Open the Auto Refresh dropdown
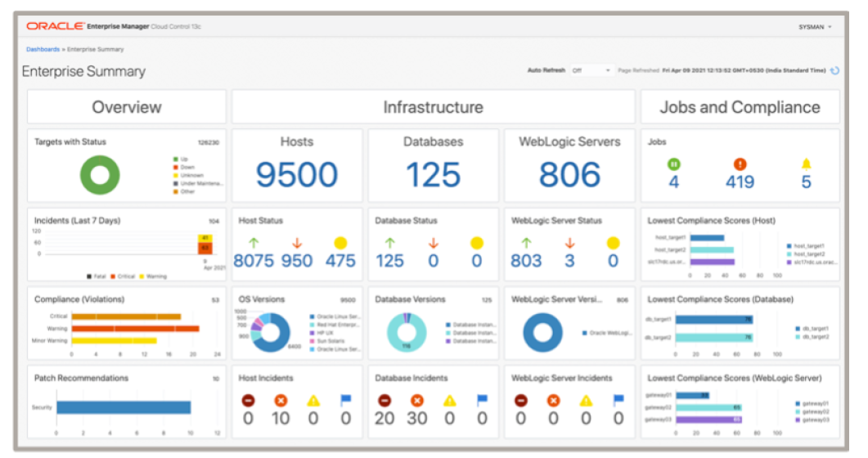The width and height of the screenshot is (868, 458). (x=591, y=70)
